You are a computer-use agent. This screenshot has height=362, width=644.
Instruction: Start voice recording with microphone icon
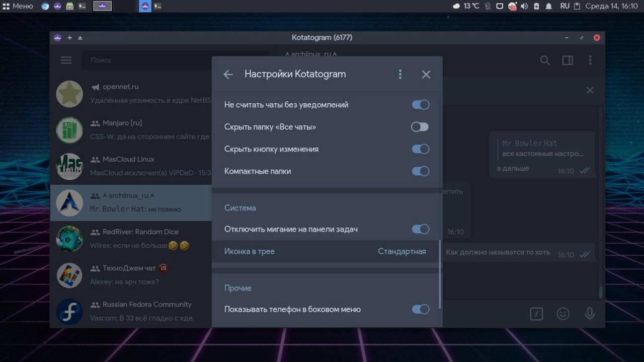point(590,314)
